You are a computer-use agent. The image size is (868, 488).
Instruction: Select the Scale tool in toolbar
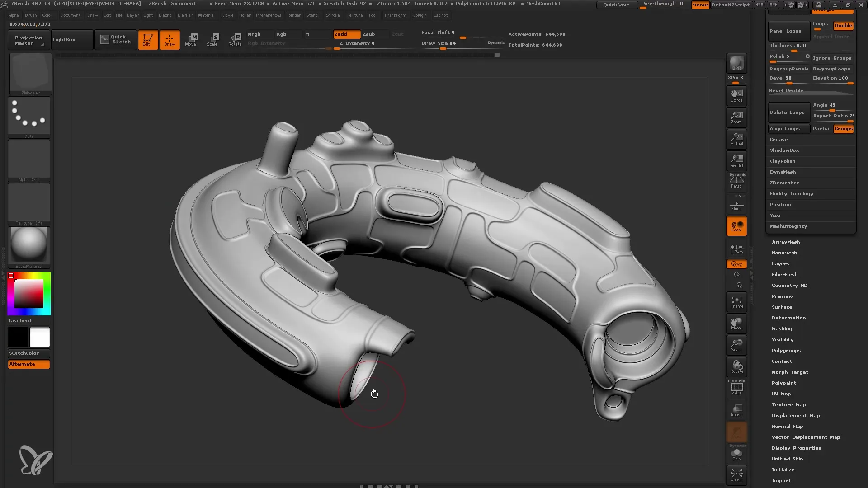click(212, 39)
